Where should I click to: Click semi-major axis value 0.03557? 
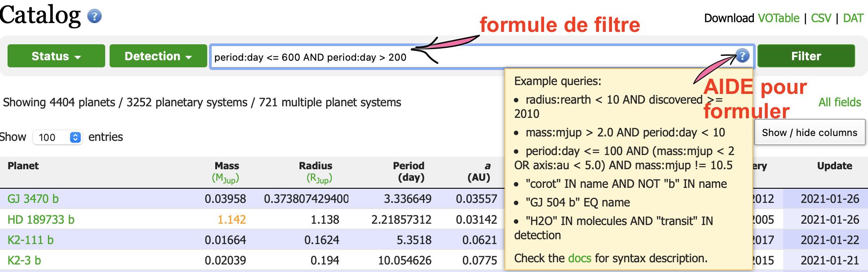coord(477,199)
